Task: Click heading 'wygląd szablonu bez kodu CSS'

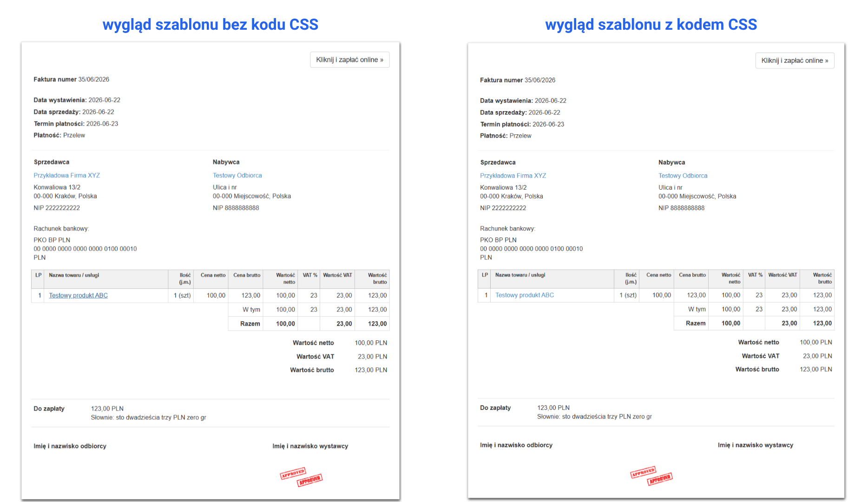Action: click(x=210, y=24)
